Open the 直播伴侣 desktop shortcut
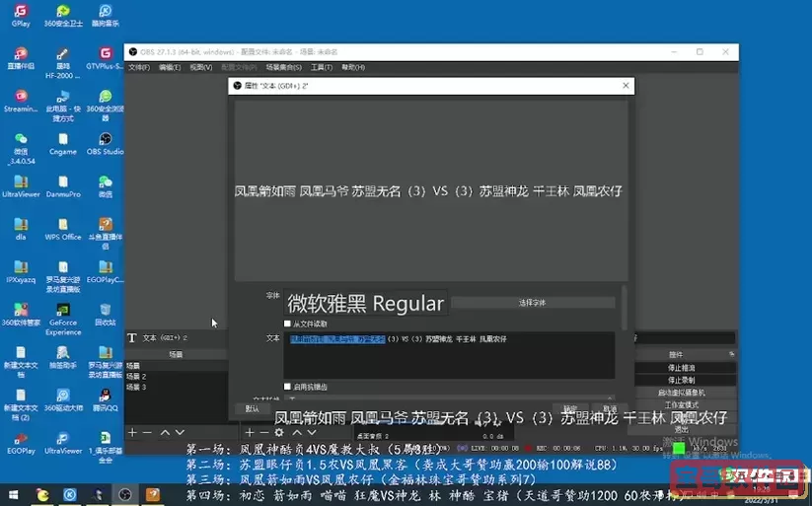 (x=21, y=58)
